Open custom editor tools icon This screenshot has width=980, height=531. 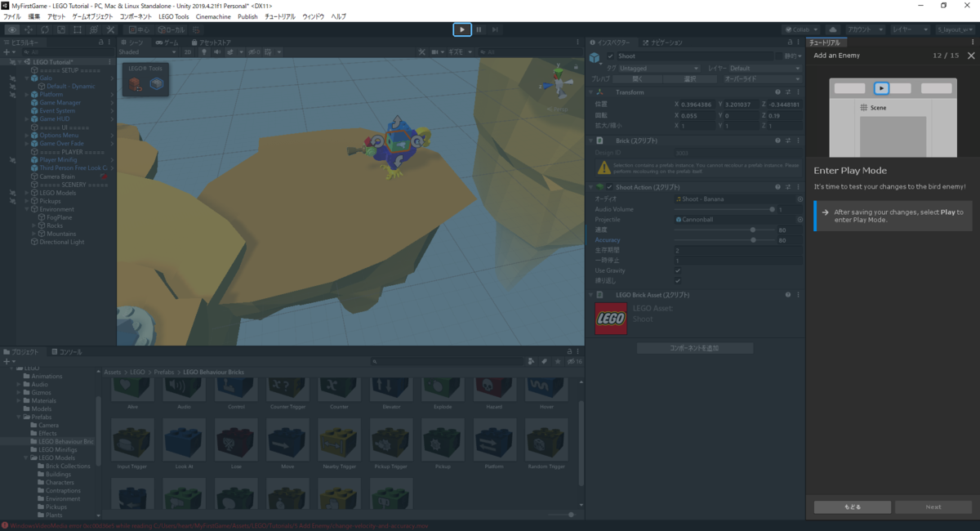pos(109,29)
